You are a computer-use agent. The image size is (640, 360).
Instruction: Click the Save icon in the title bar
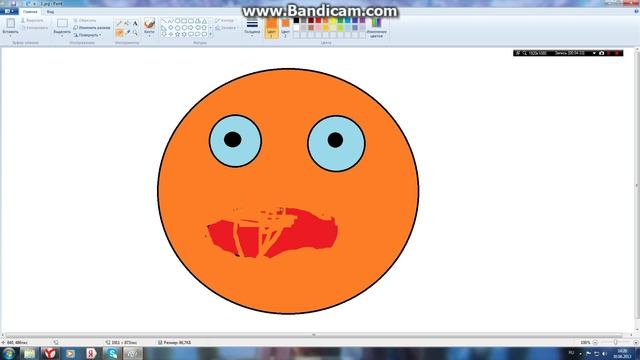13,3
